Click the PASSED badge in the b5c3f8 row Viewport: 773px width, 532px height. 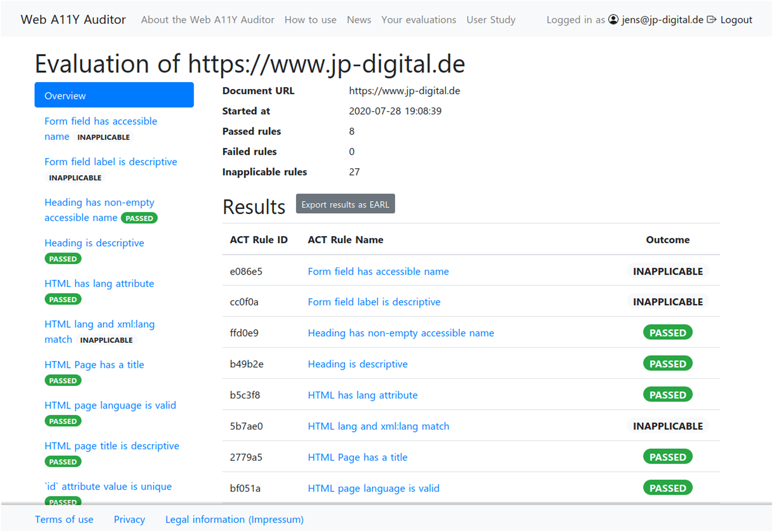(667, 395)
